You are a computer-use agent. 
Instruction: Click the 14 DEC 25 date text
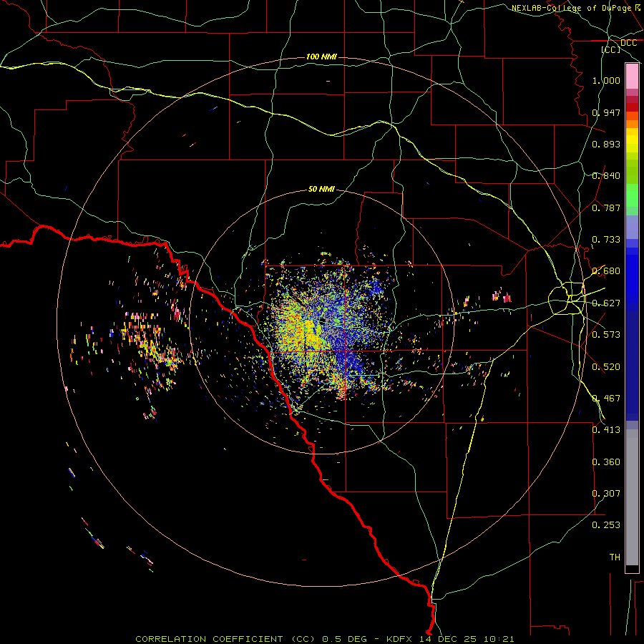pyautogui.click(x=448, y=639)
